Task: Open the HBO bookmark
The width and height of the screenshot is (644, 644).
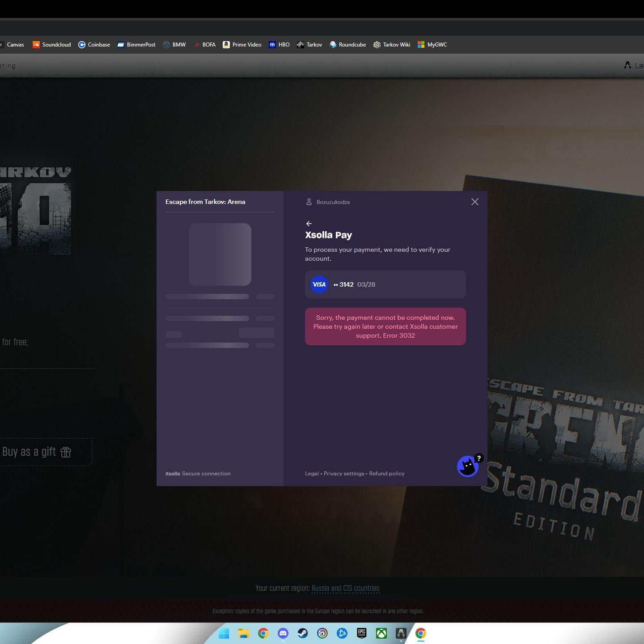Action: [x=279, y=45]
